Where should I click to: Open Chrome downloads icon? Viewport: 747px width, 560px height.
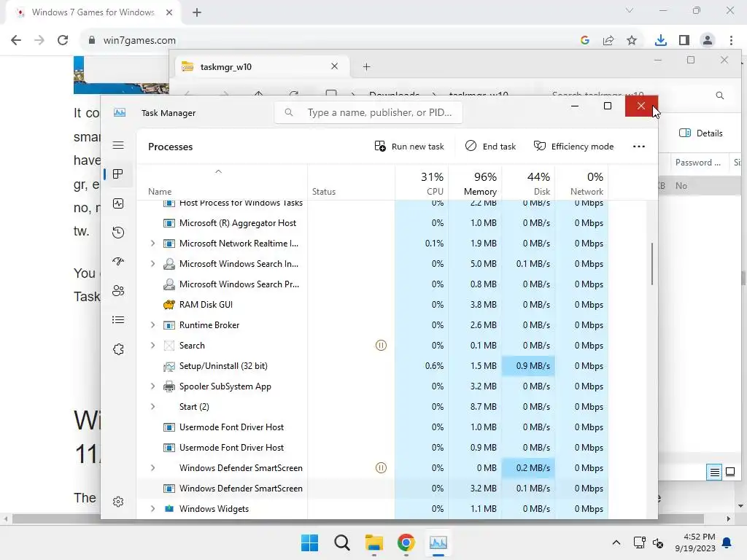click(660, 41)
